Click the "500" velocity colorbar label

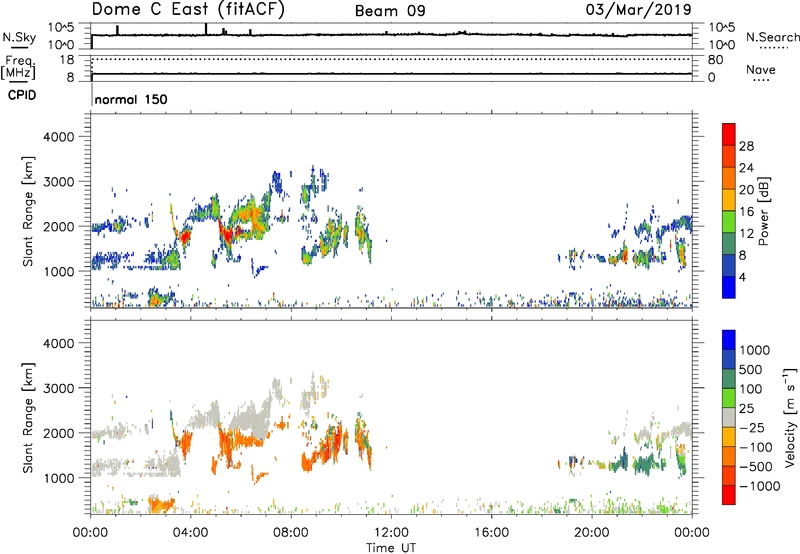click(x=751, y=370)
